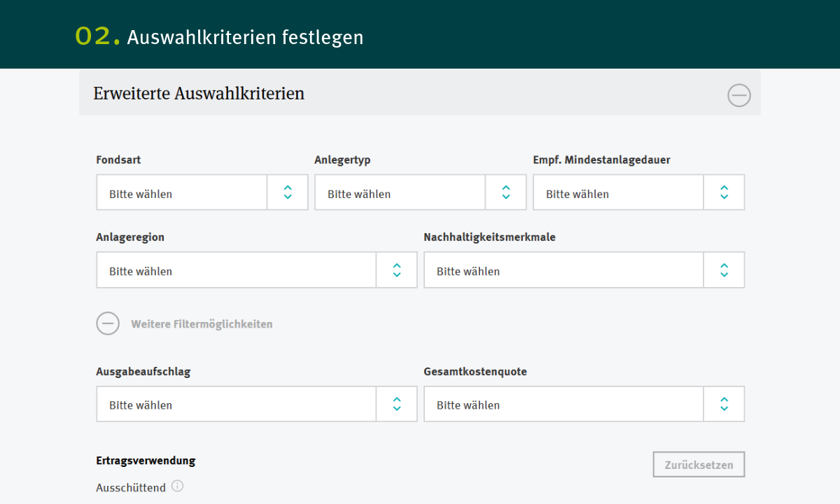Click the arrow icon of Anlageregion dropdown
The image size is (840, 504).
(x=397, y=270)
